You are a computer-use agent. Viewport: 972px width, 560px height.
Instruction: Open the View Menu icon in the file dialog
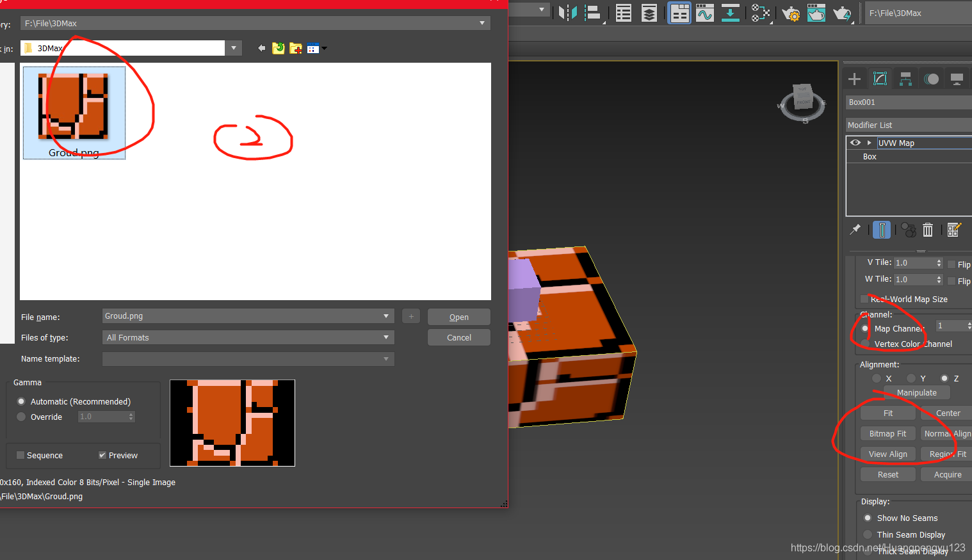(x=316, y=48)
